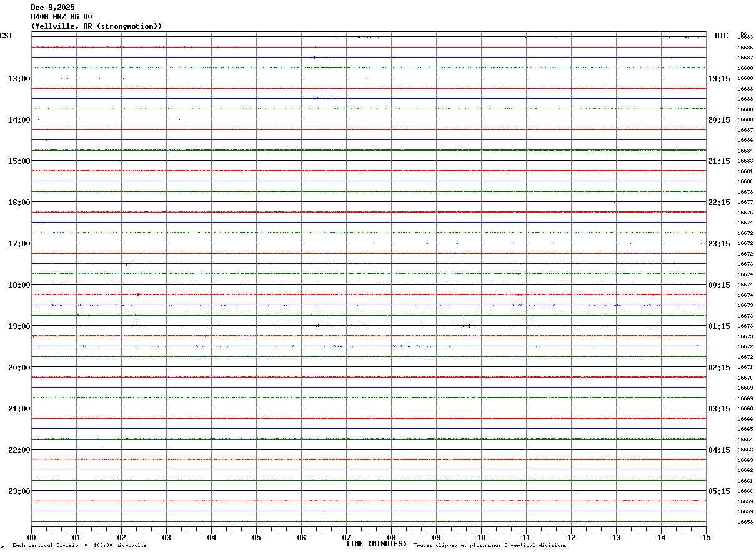Click the 23:15 UTC time label
Image resolution: width=756 pixels, height=554 pixels.
pos(719,244)
